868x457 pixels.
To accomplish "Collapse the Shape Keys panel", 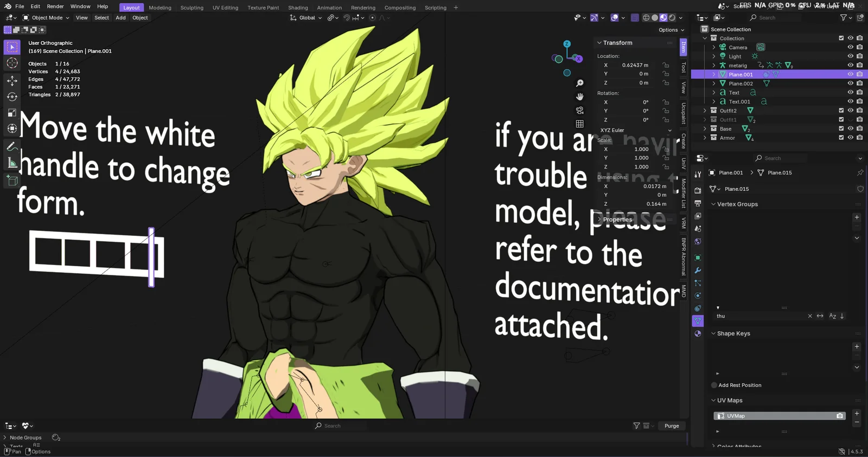I will coord(713,333).
